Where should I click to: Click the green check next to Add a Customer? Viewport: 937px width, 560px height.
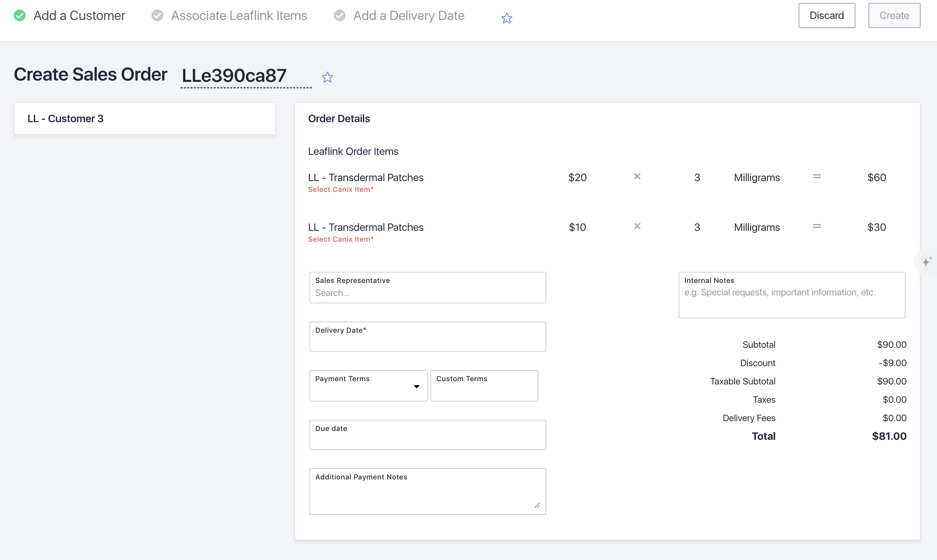pos(20,15)
